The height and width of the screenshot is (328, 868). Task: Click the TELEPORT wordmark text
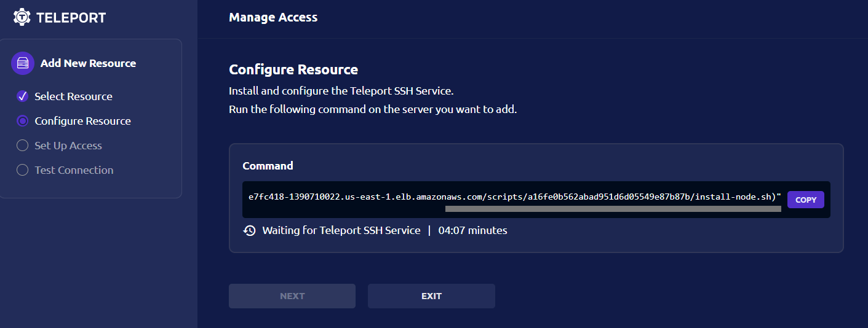click(71, 17)
